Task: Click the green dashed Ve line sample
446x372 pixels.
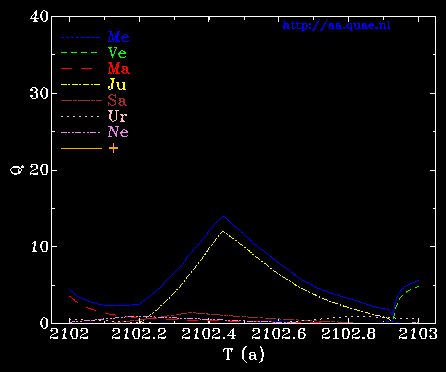Action: [x=79, y=53]
